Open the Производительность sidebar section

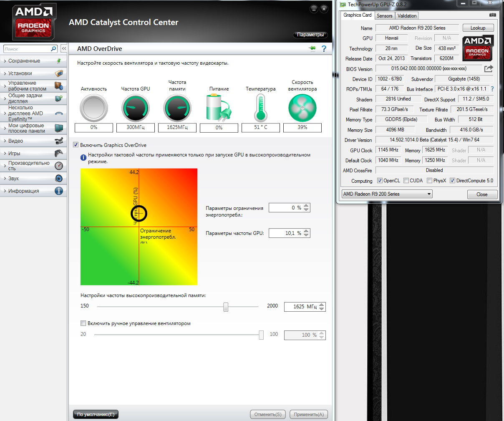tap(33, 166)
